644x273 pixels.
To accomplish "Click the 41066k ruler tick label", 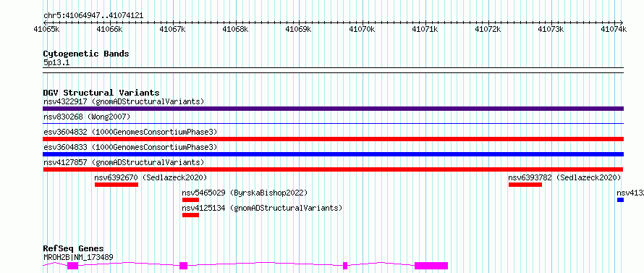I will [x=109, y=29].
